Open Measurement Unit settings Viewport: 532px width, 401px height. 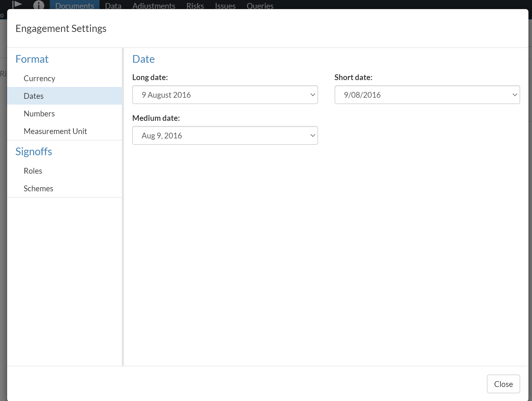[x=55, y=131]
